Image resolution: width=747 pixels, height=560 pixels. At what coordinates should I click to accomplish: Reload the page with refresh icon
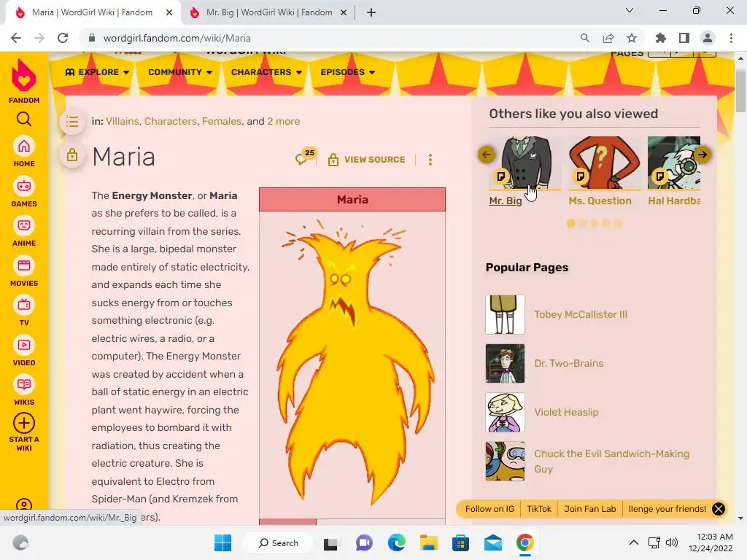coord(63,38)
